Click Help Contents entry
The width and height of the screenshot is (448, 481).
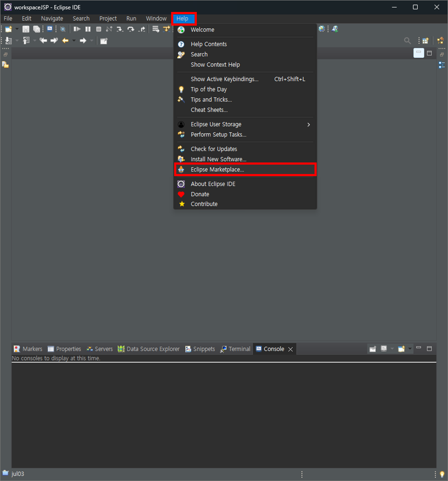point(245,44)
